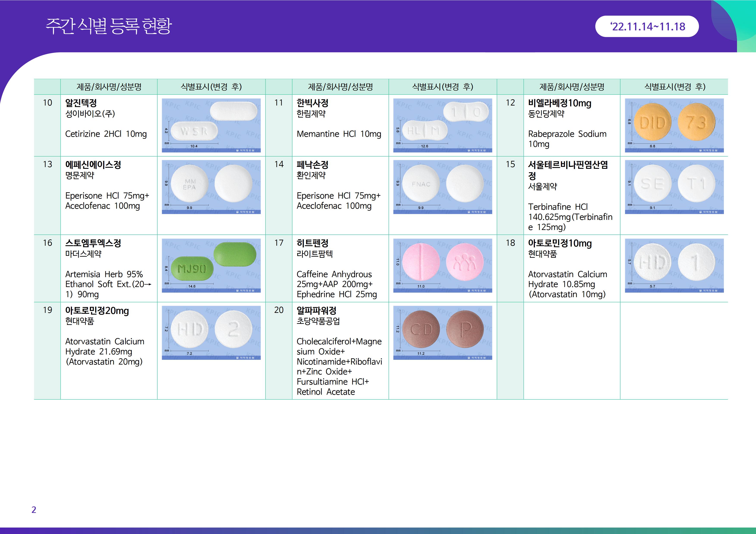This screenshot has width=756, height=534.
Task: Open the MM EPA tablet image
Action: pyautogui.click(x=211, y=186)
